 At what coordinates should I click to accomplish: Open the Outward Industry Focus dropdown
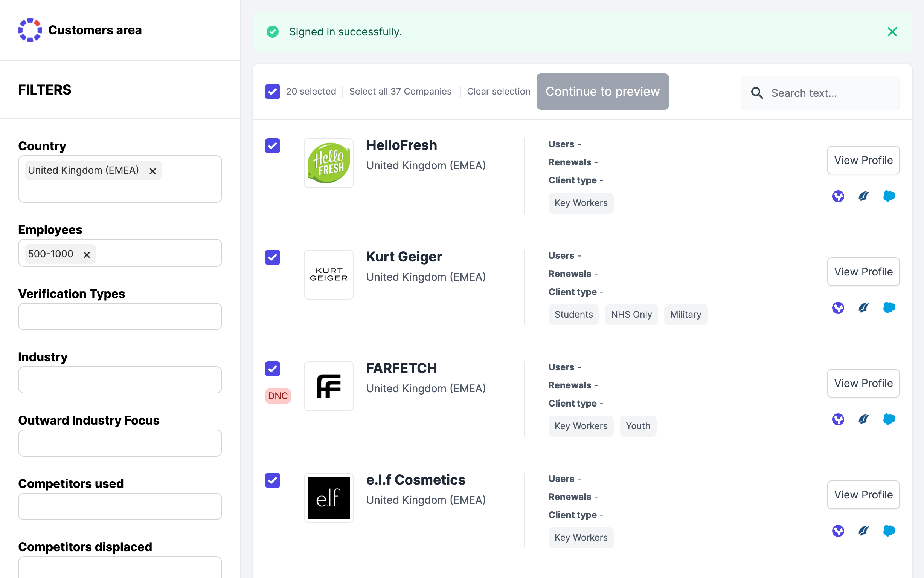[120, 443]
